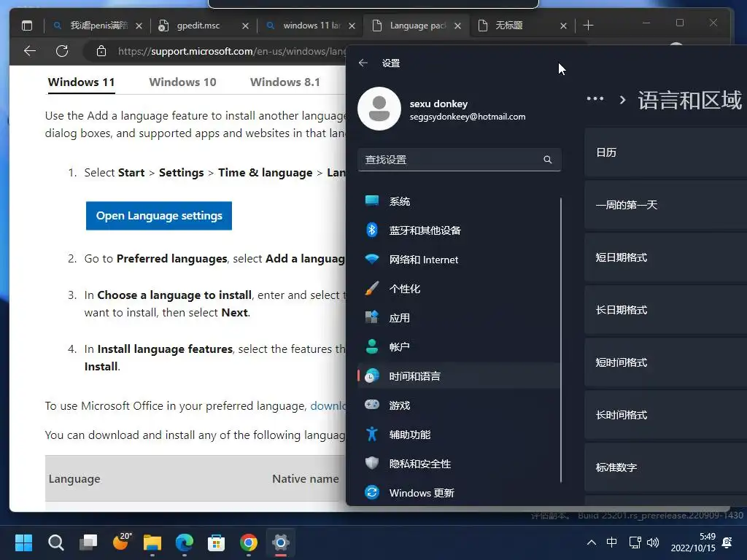Open taskbar Search
This screenshot has height=560, width=747.
click(55, 542)
